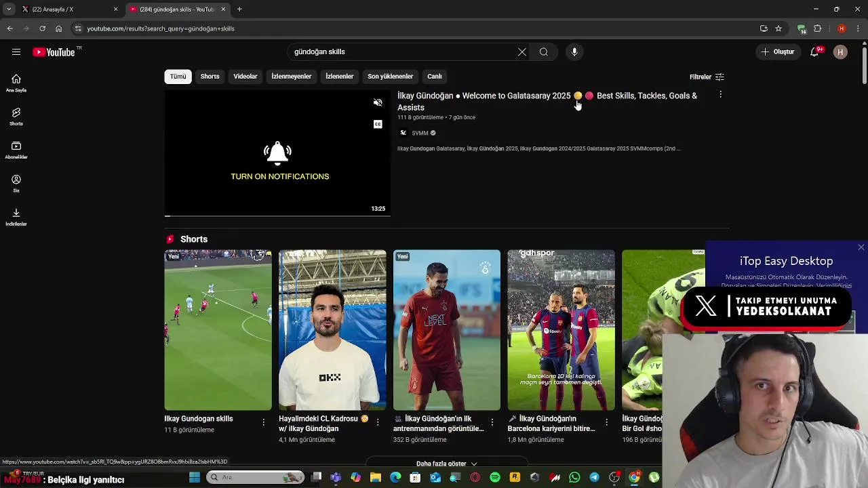Viewport: 868px width, 488px height.
Task: Unmute the video preview
Action: [x=378, y=103]
